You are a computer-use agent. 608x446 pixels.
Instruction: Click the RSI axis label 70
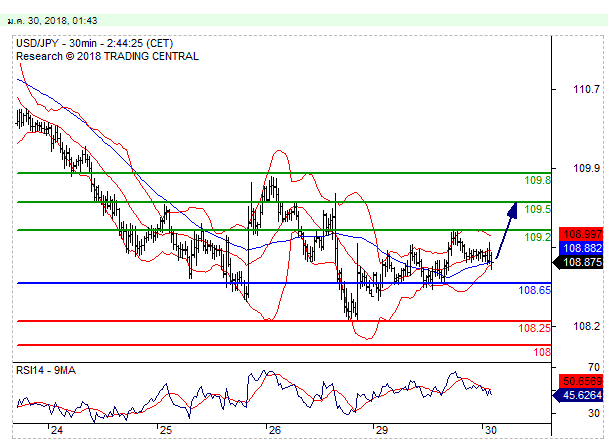point(594,367)
